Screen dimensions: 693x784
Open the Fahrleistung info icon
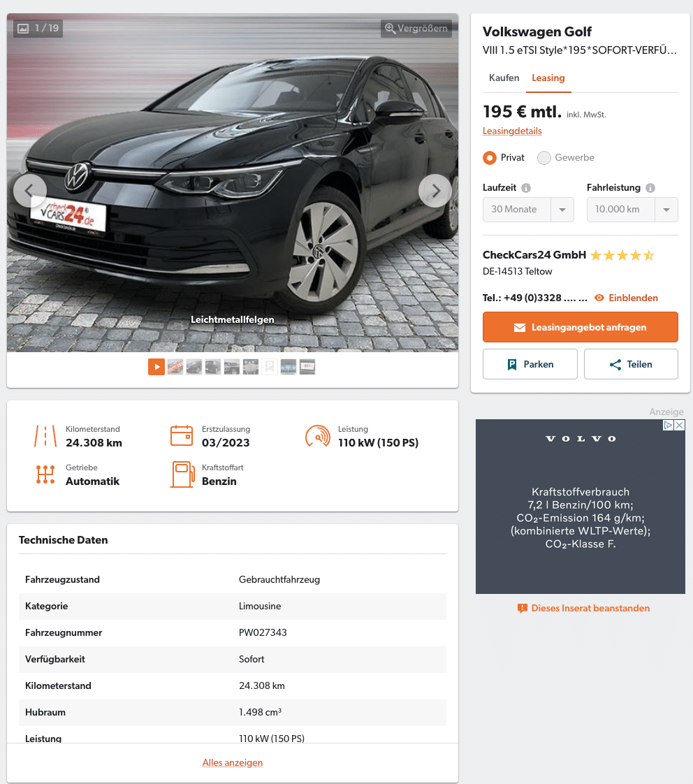[650, 188]
